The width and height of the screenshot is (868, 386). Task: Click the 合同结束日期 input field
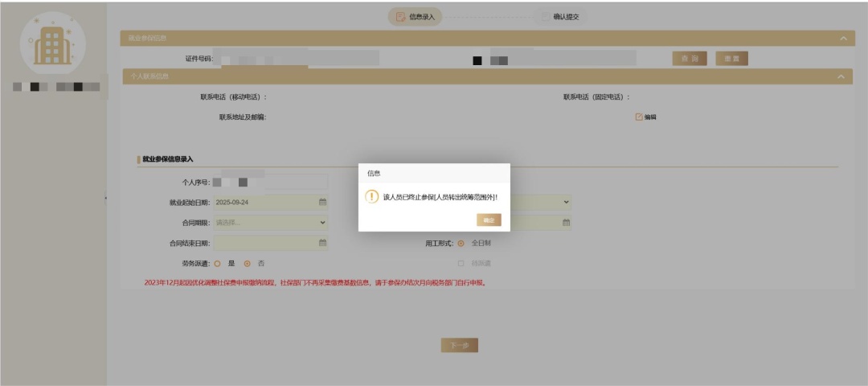point(271,243)
